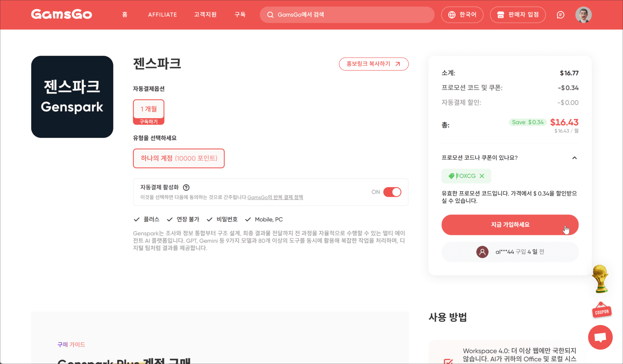This screenshot has width=623, height=364.
Task: Open the 구독 menu
Action: [x=240, y=15]
